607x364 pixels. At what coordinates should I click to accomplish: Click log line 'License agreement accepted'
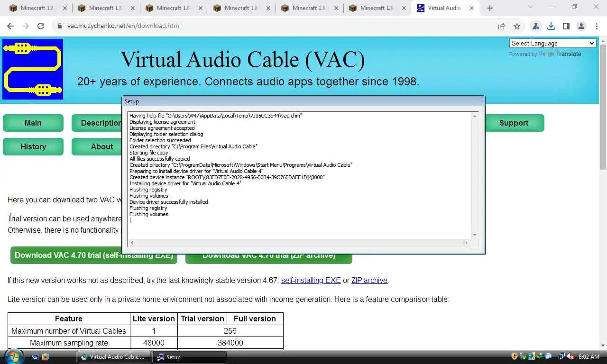(162, 128)
